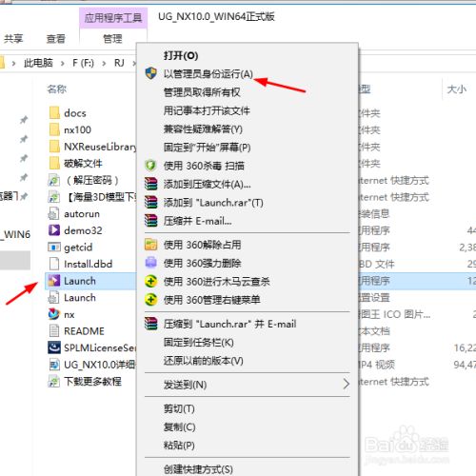Click the SPLMLicenseServer application icon
The image size is (476, 476).
pos(54,347)
